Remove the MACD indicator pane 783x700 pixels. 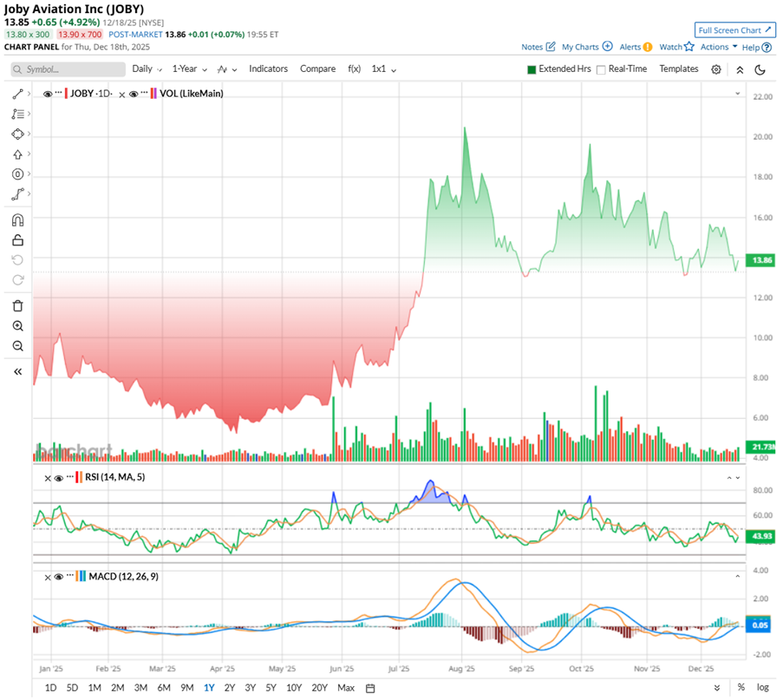click(48, 577)
